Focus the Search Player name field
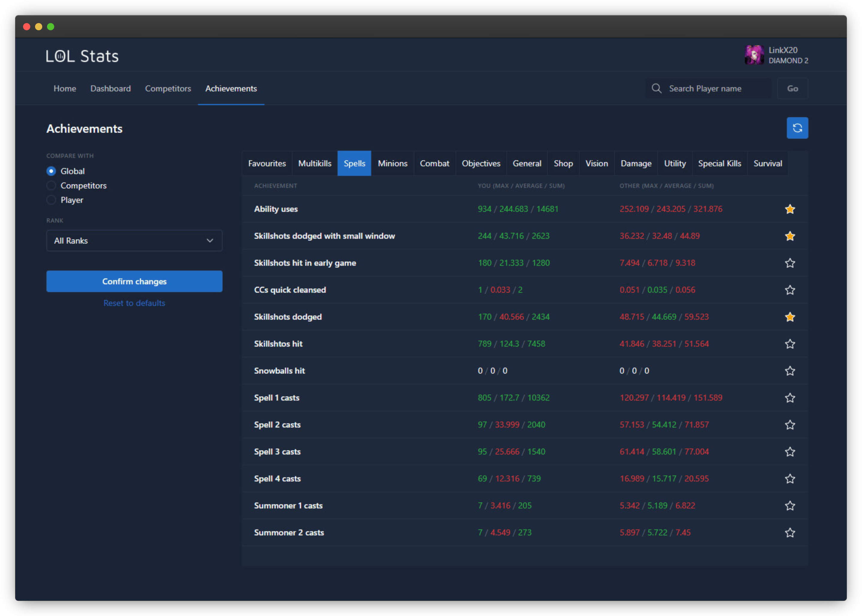Image resolution: width=862 pixels, height=616 pixels. click(708, 88)
